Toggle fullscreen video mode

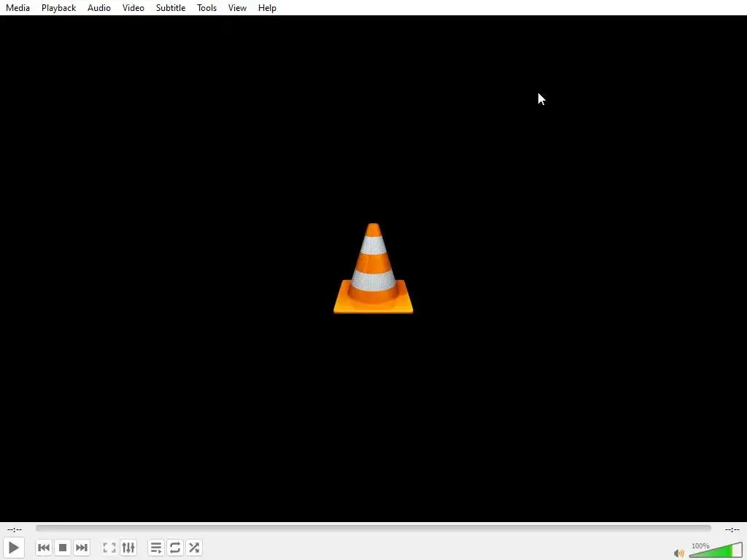[109, 548]
